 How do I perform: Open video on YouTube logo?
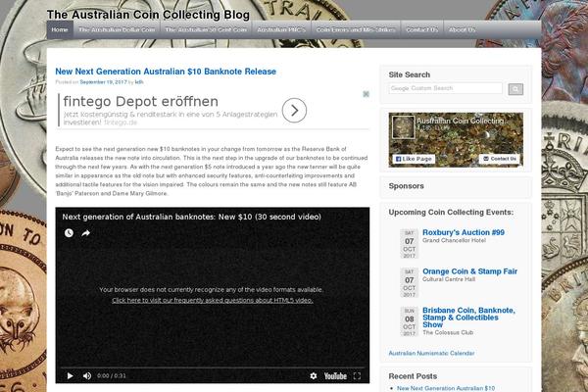tap(335, 376)
